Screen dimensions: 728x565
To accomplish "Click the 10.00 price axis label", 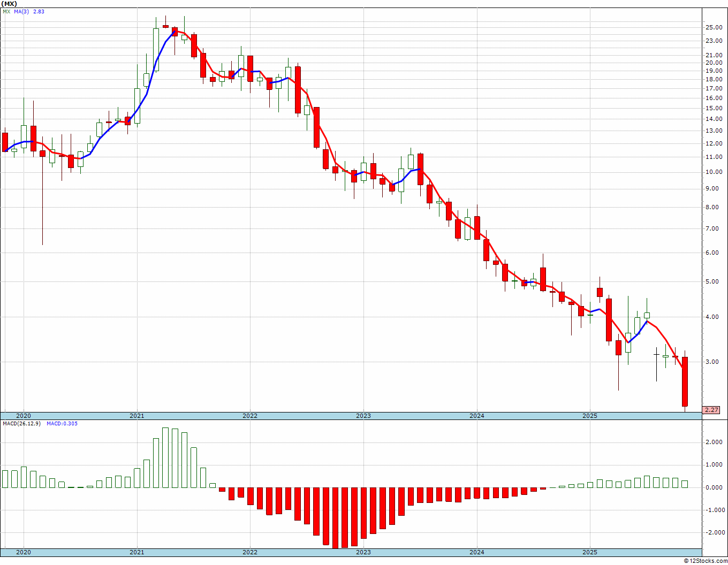I will click(x=714, y=172).
